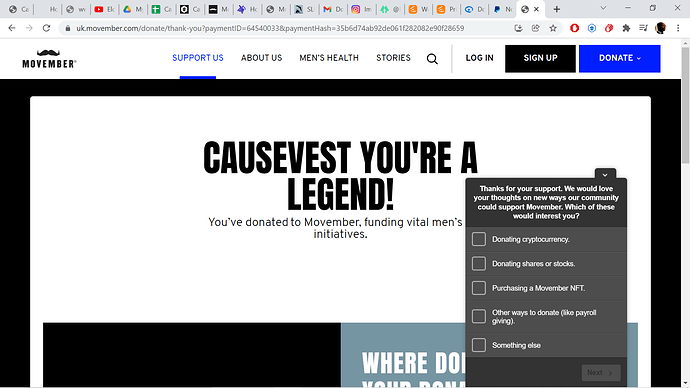Image resolution: width=690 pixels, height=388 pixels.
Task: Click the share page icon in address bar
Action: [x=536, y=28]
